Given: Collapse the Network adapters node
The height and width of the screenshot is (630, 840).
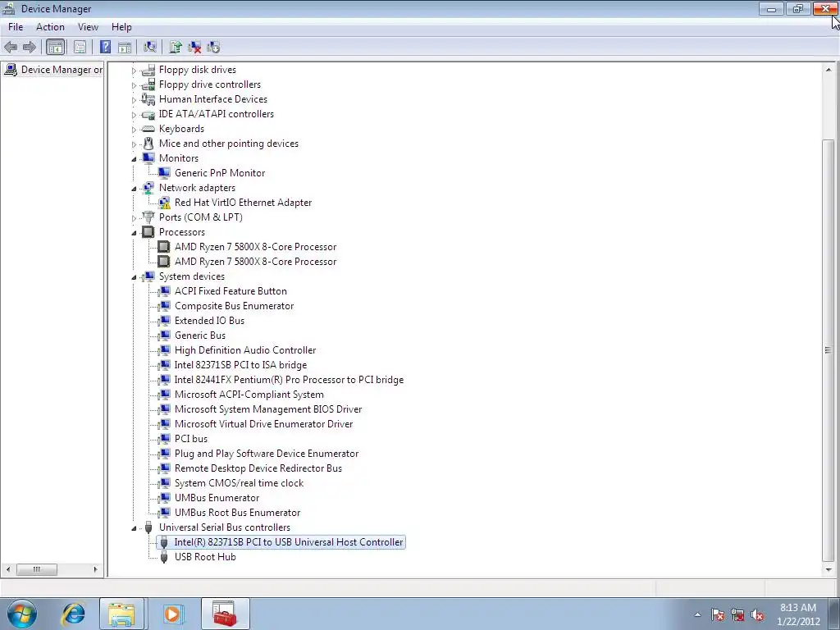Looking at the screenshot, I should click(x=134, y=188).
